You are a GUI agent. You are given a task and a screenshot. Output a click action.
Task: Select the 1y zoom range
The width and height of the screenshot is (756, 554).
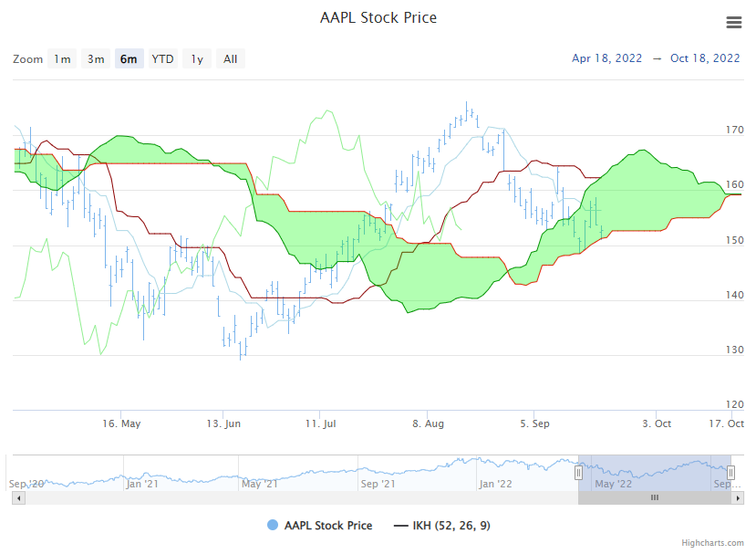197,59
